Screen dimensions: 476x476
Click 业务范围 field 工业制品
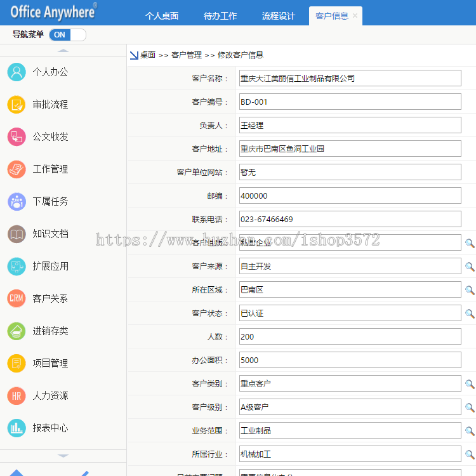pos(350,430)
